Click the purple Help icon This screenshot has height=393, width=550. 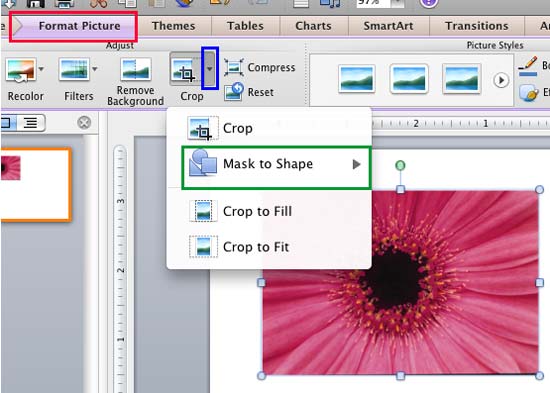pyautogui.click(x=429, y=3)
